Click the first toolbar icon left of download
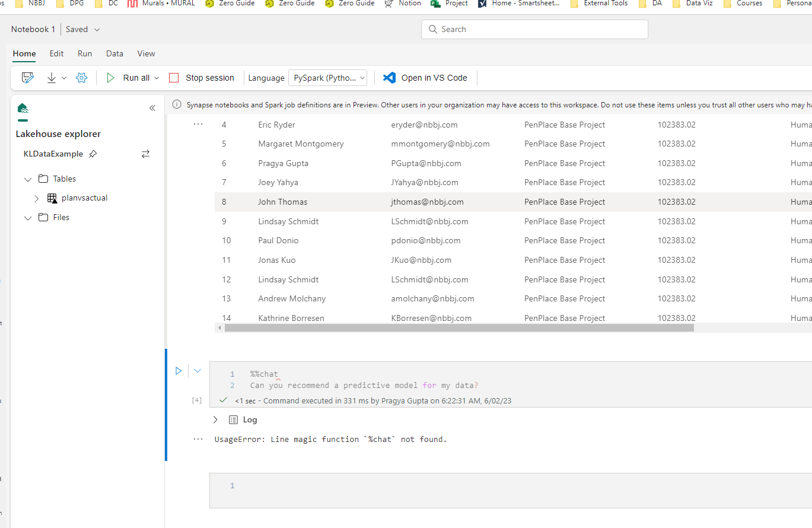This screenshot has height=528, width=812. [x=27, y=78]
